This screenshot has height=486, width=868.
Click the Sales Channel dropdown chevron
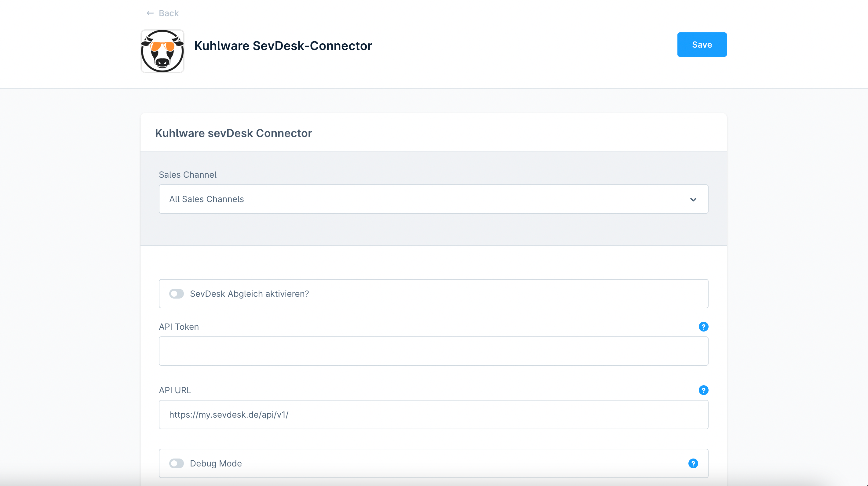coord(693,199)
